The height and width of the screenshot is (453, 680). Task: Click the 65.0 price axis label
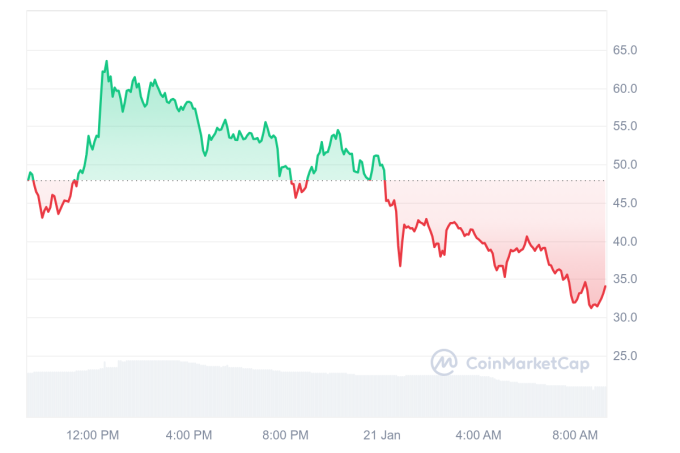click(625, 50)
